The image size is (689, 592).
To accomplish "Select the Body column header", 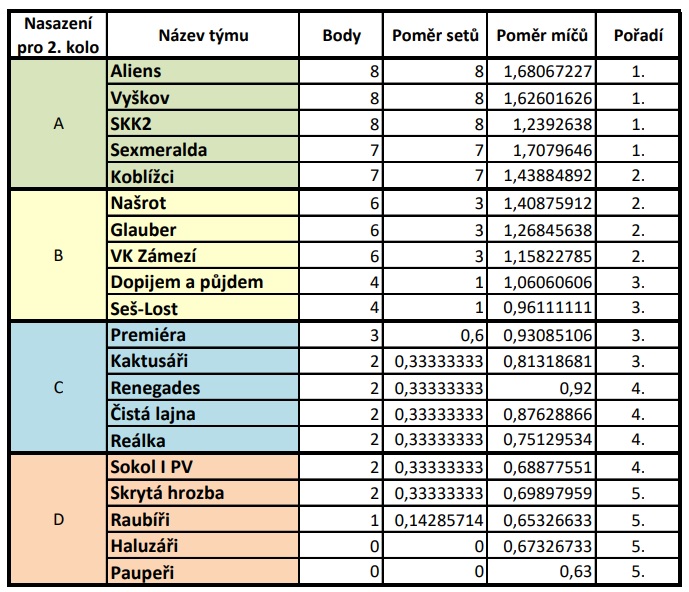I will point(341,35).
